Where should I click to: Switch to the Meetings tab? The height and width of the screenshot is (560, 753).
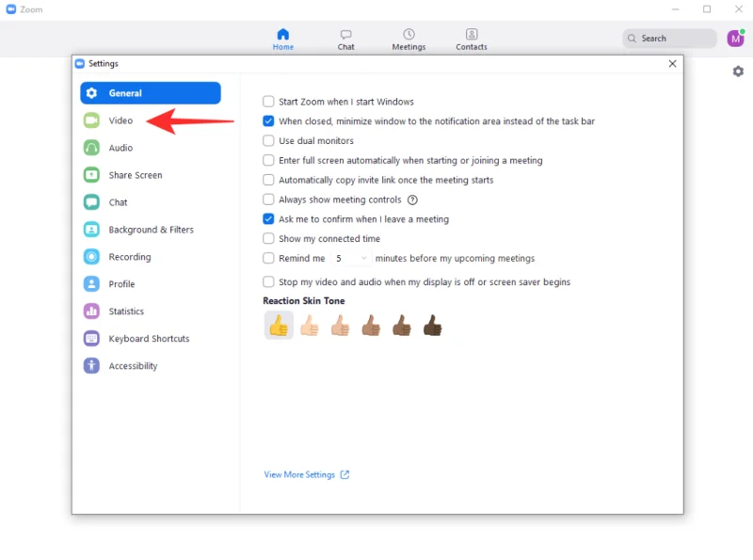point(409,40)
